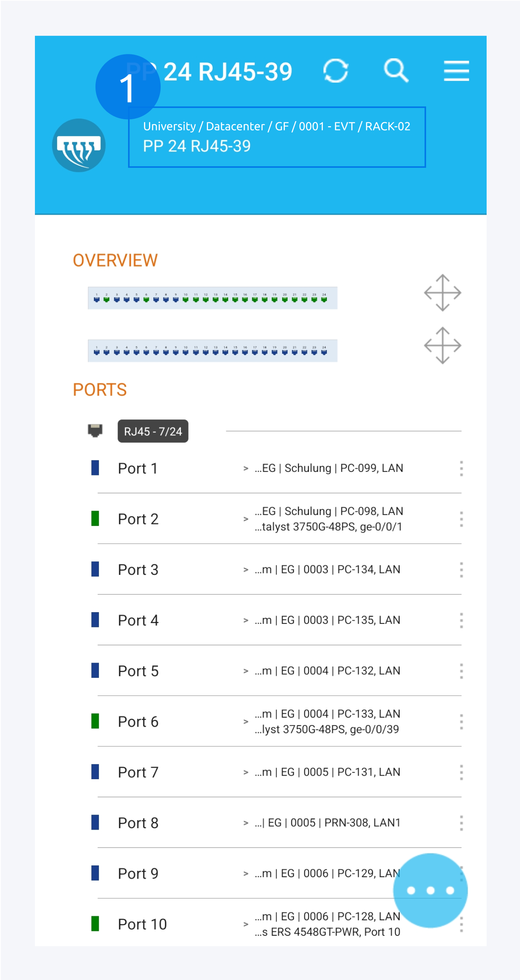Viewport: 520px width, 980px height.
Task: Click move arrows beside first overview panel
Action: (x=442, y=293)
